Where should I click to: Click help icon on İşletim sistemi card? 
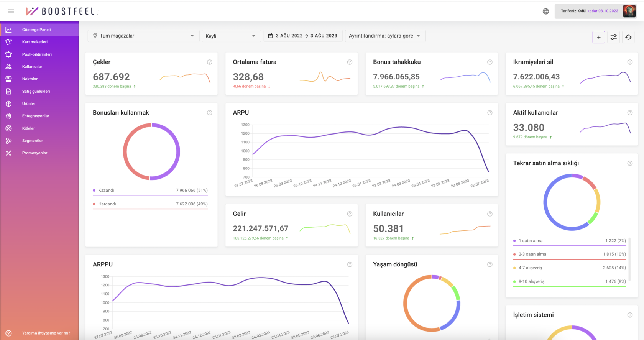(x=630, y=315)
